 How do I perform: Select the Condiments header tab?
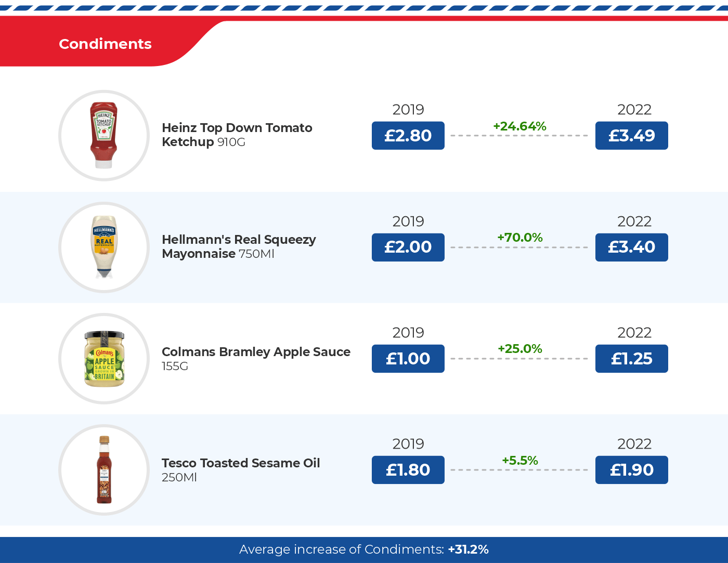click(x=105, y=44)
